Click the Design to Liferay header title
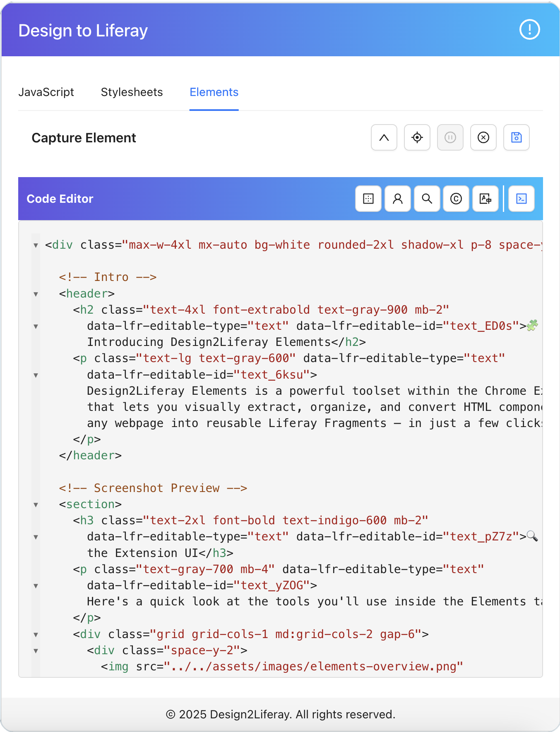 (83, 31)
